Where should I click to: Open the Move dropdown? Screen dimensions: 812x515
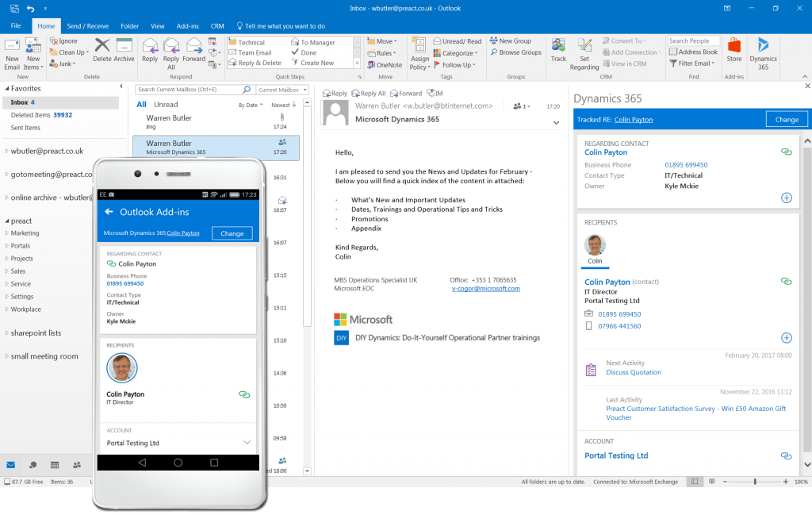pyautogui.click(x=382, y=41)
